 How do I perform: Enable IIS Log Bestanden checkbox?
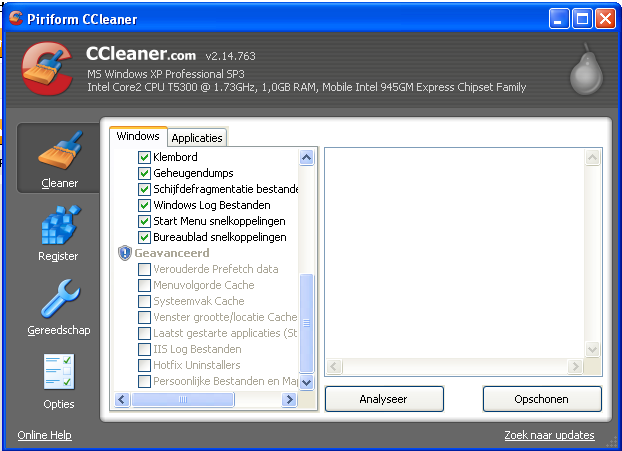pos(144,349)
